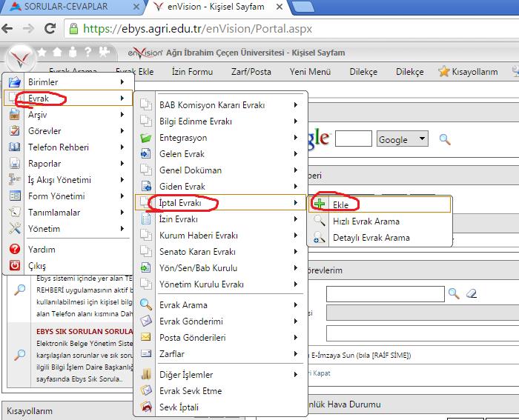Click the Evrak Sevk Etme entry
The width and height of the screenshot is (519, 420).
[x=191, y=391]
